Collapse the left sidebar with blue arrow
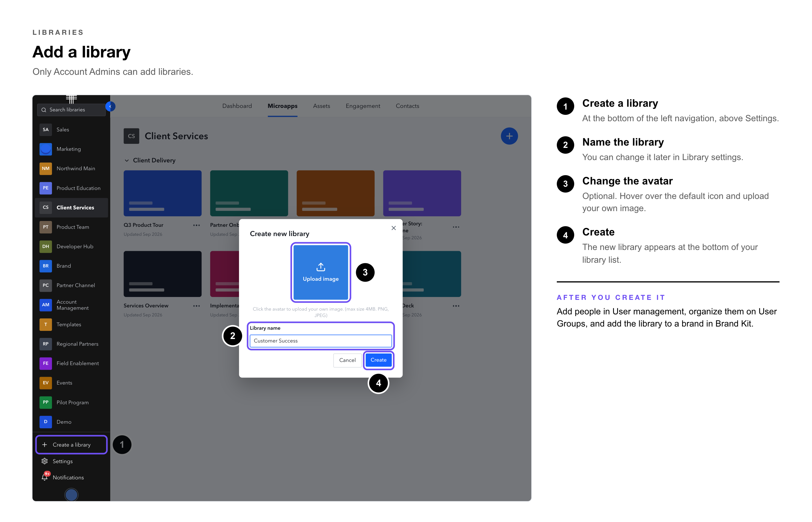This screenshot has height=522, width=812. 110,106
